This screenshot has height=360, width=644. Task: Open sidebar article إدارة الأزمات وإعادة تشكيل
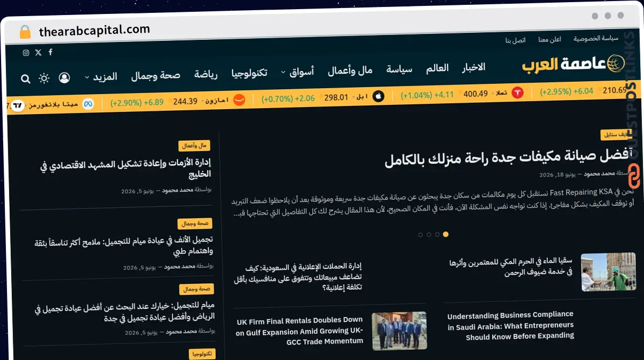(x=126, y=168)
